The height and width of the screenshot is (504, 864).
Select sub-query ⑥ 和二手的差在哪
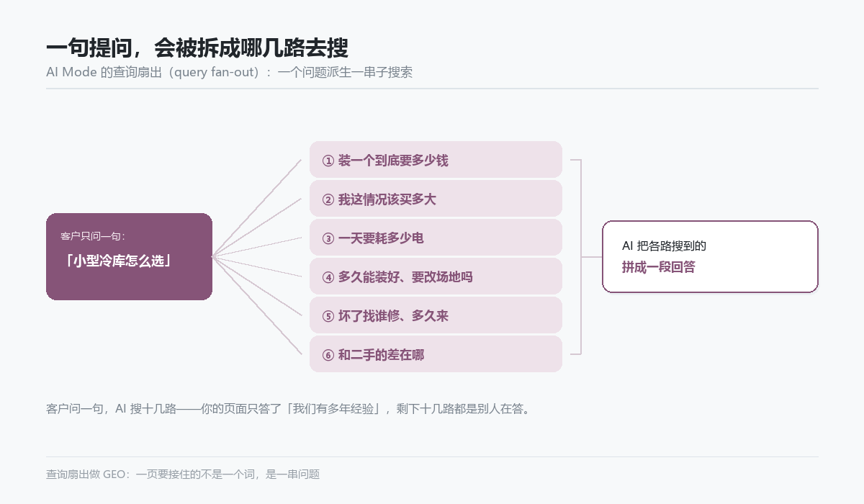point(436,354)
